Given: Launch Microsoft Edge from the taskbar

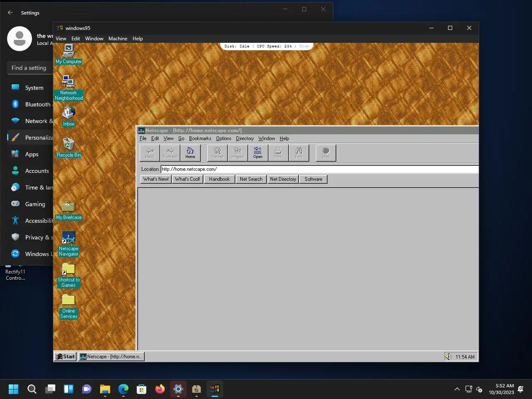Looking at the screenshot, I should pyautogui.click(x=123, y=389).
